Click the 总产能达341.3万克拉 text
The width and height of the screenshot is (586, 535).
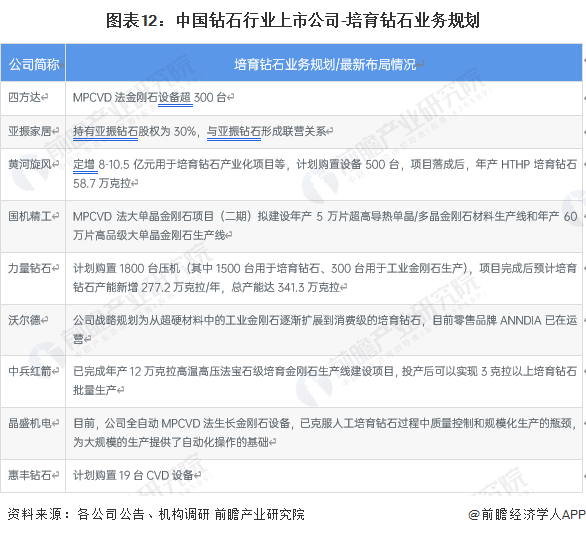pyautogui.click(x=286, y=287)
